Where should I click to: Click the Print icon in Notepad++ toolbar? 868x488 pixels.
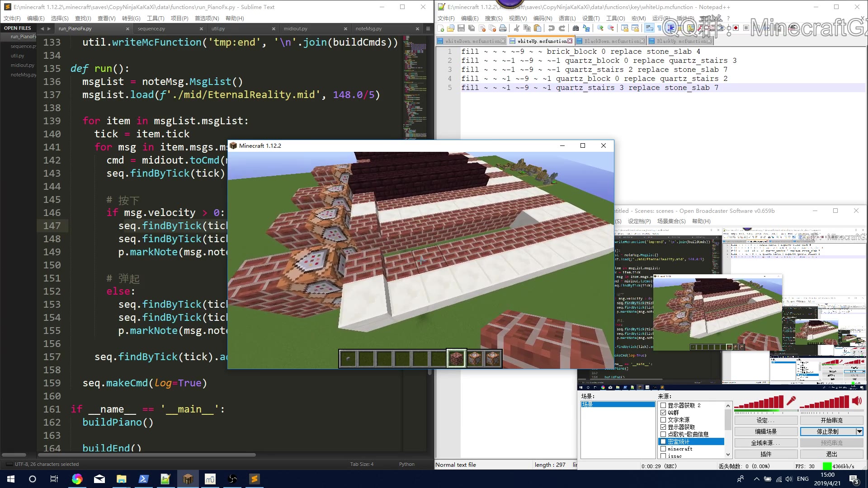(x=503, y=28)
